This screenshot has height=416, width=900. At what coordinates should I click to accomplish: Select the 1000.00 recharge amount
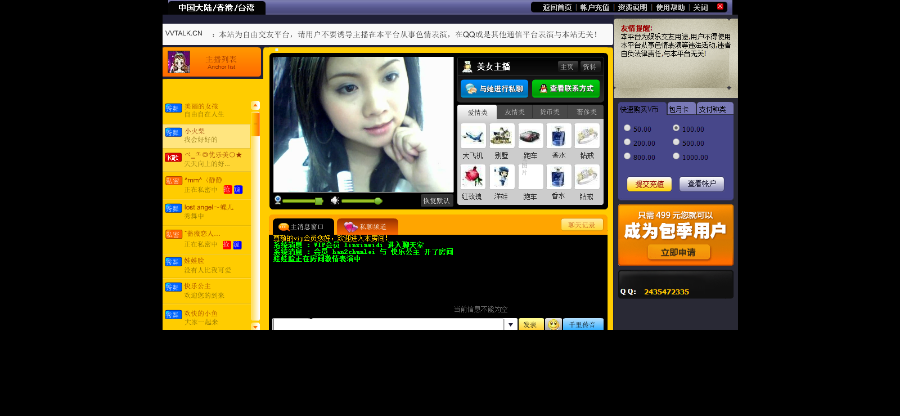676,156
